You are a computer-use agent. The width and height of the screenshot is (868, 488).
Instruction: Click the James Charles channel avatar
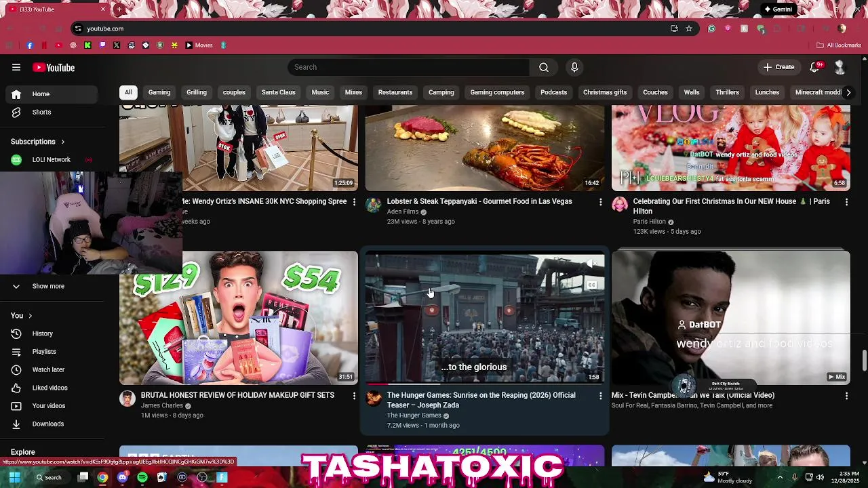[127, 399]
